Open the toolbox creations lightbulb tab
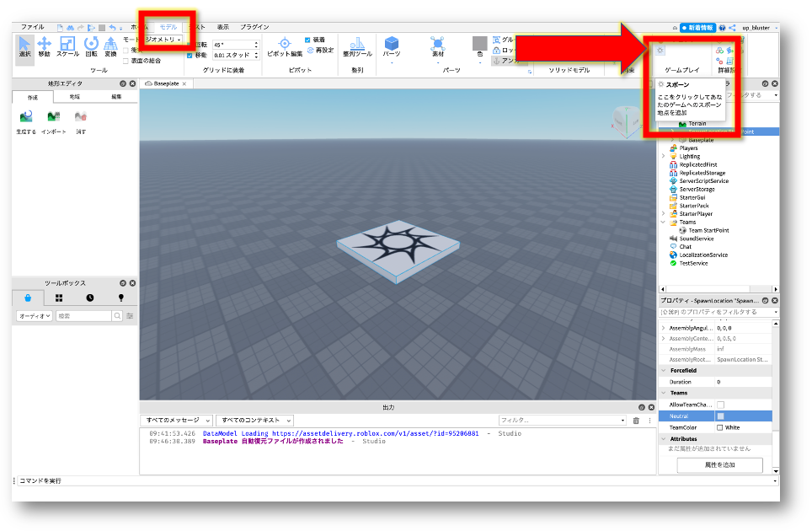The height and width of the screenshot is (531, 812). pos(120,298)
